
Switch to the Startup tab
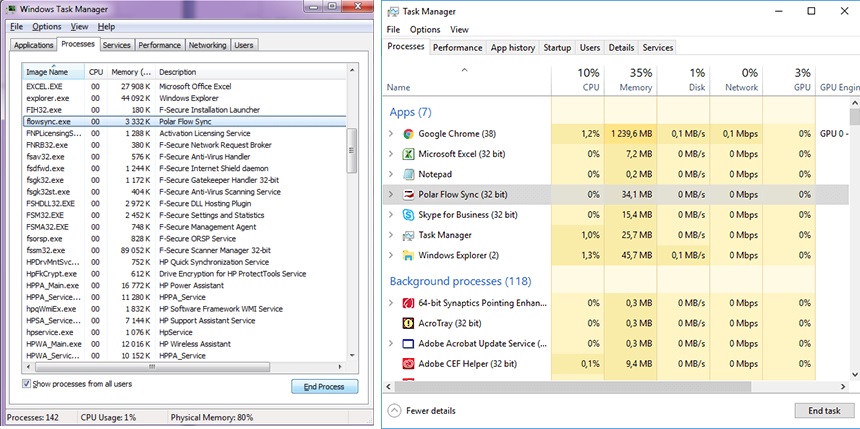tap(557, 48)
